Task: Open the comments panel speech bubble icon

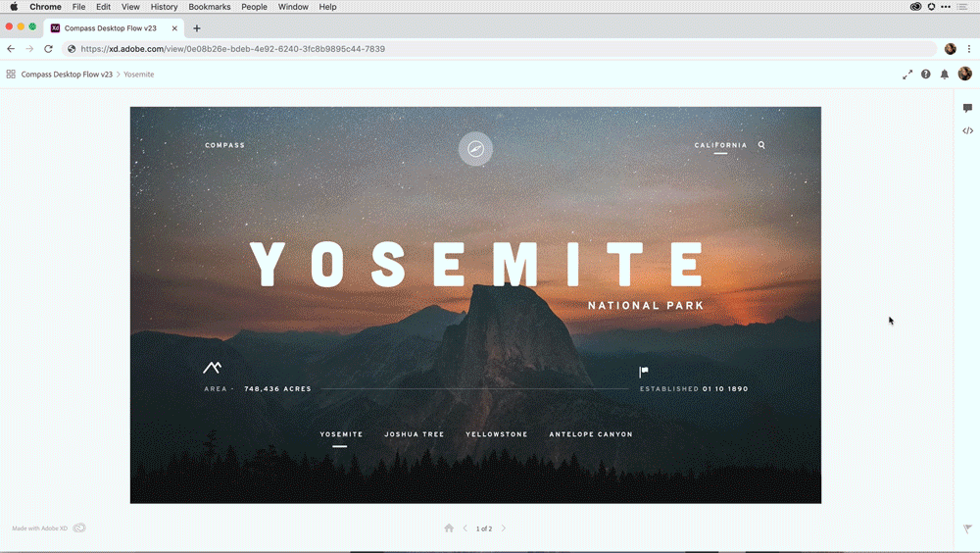Action: pyautogui.click(x=967, y=108)
